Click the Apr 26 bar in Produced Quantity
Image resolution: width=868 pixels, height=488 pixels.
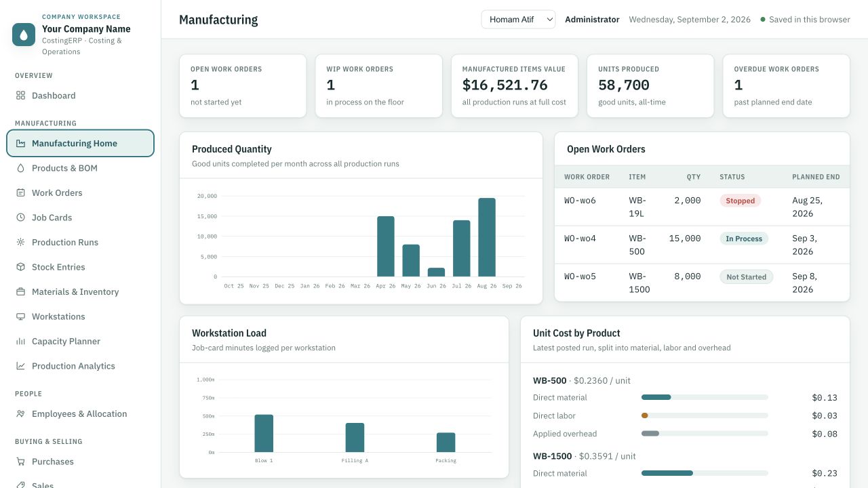tap(386, 246)
